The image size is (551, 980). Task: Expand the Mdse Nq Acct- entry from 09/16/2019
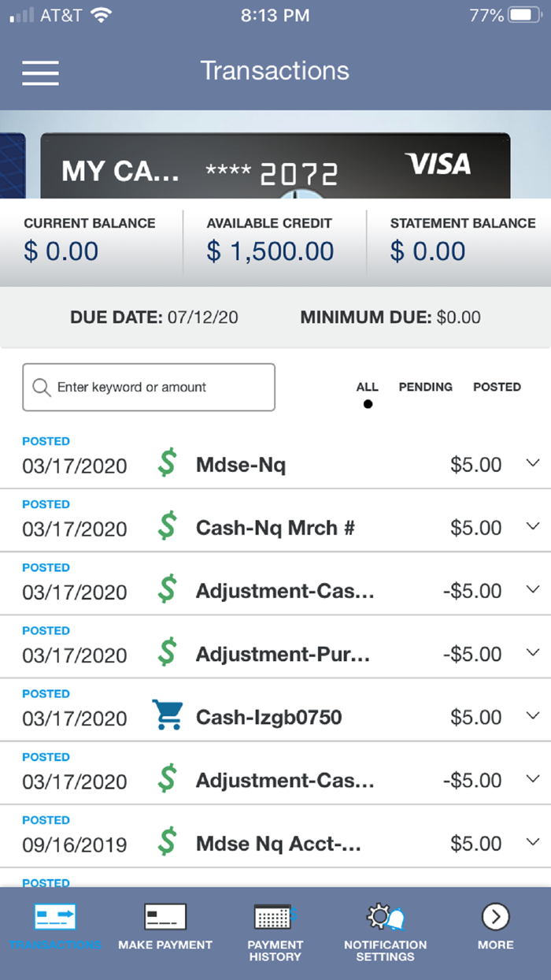tap(531, 844)
